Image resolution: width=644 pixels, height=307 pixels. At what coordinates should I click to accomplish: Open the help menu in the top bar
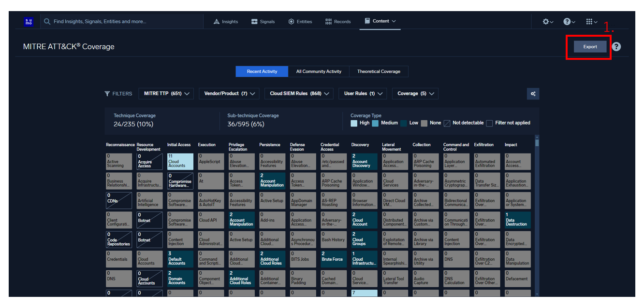click(x=569, y=22)
